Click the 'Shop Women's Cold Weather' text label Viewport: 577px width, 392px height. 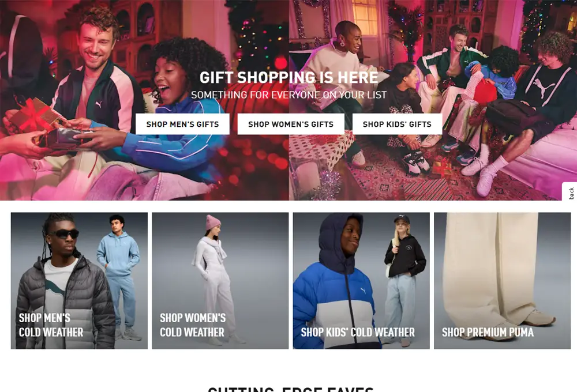pos(193,325)
